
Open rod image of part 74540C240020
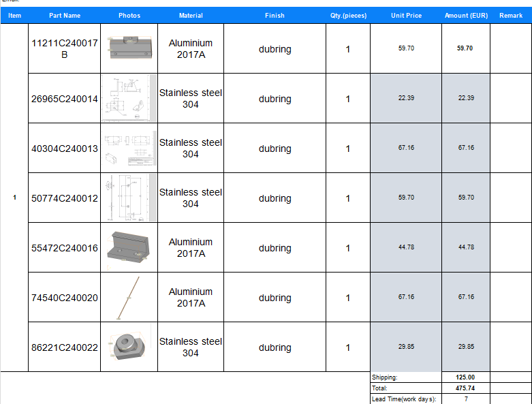pyautogui.click(x=128, y=298)
